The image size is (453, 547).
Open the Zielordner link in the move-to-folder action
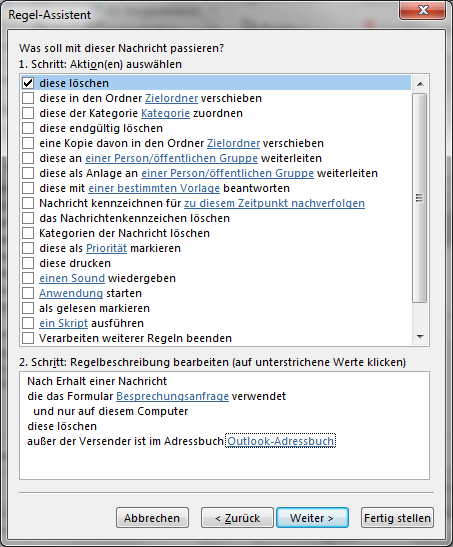171,98
